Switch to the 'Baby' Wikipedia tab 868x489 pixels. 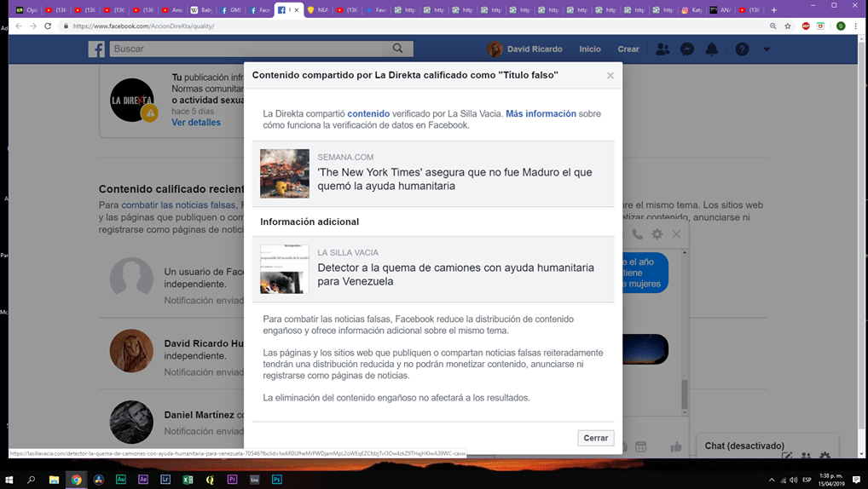click(201, 10)
